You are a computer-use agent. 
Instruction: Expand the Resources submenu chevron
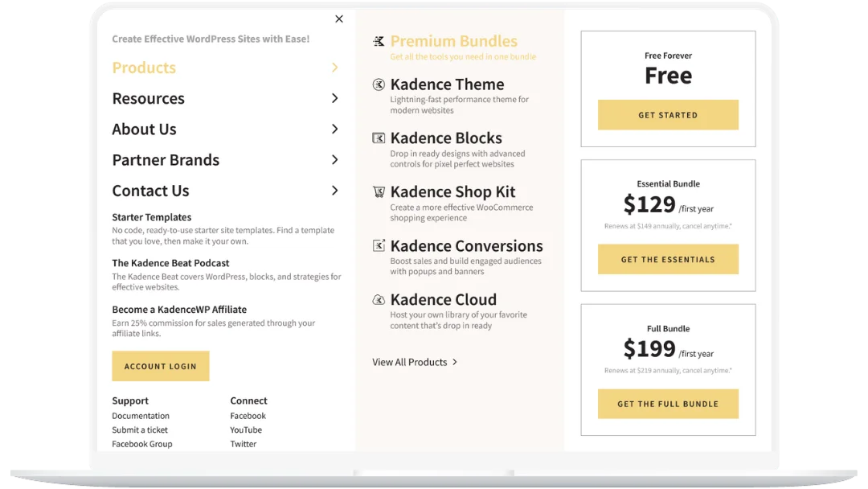point(335,98)
